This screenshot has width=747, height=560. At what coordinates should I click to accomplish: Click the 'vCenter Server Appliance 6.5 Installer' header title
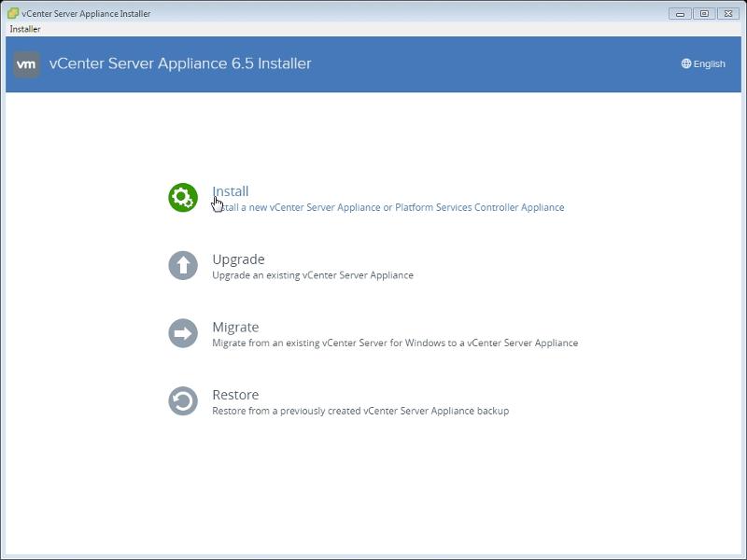180,63
